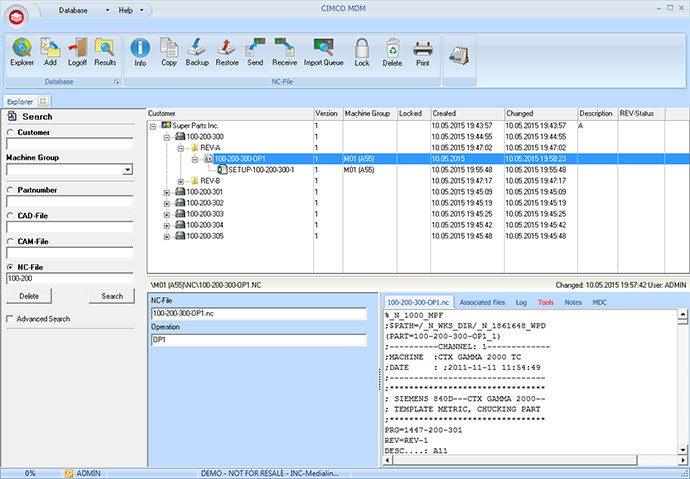Click the Super Parts Inc. customer icon
Viewport: 690px width, 479px height.
pyautogui.click(x=166, y=125)
